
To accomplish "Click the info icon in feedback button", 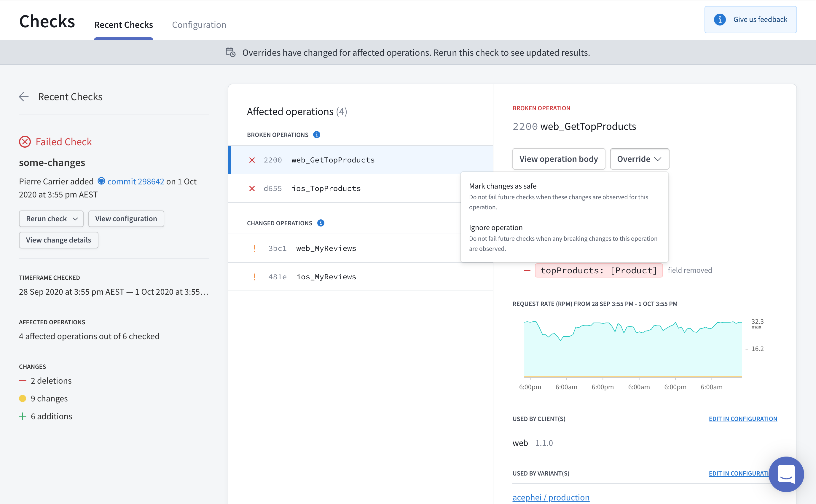I will tap(719, 20).
